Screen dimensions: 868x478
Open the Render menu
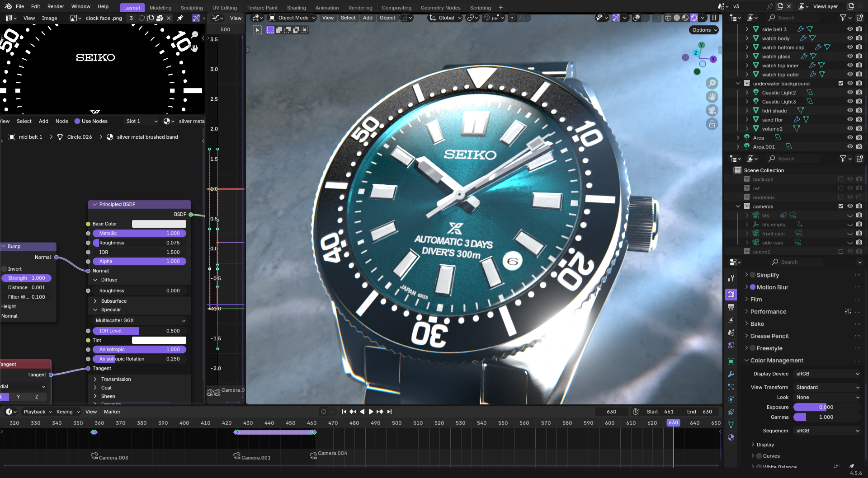click(56, 6)
